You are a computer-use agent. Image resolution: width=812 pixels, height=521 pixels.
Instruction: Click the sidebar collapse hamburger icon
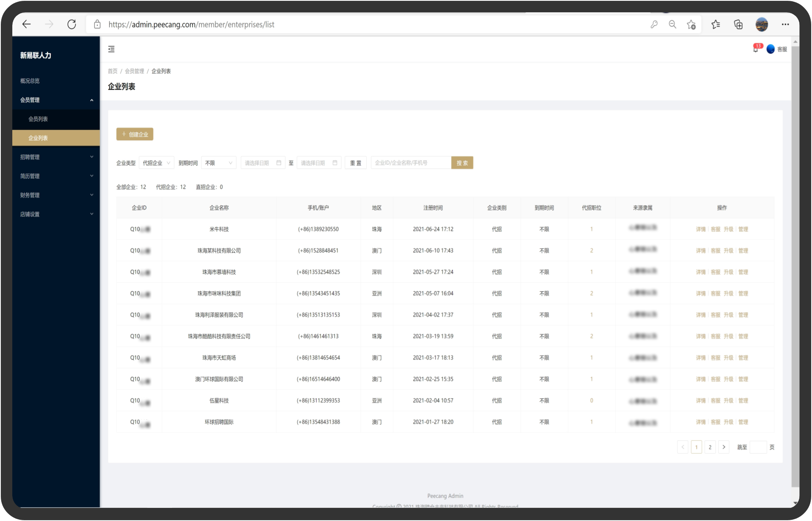click(x=111, y=49)
